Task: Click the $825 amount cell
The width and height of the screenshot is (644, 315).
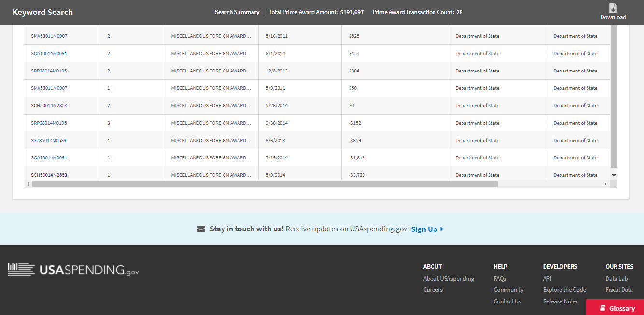Action: (x=394, y=36)
